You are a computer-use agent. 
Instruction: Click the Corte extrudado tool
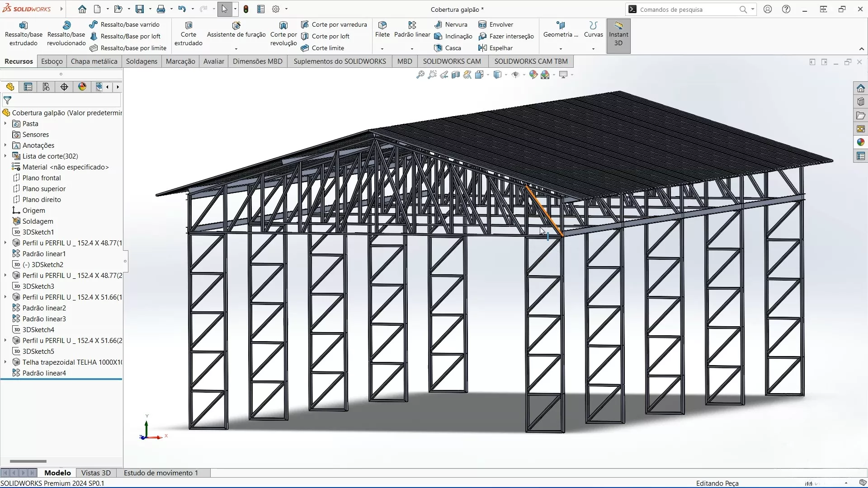(189, 34)
